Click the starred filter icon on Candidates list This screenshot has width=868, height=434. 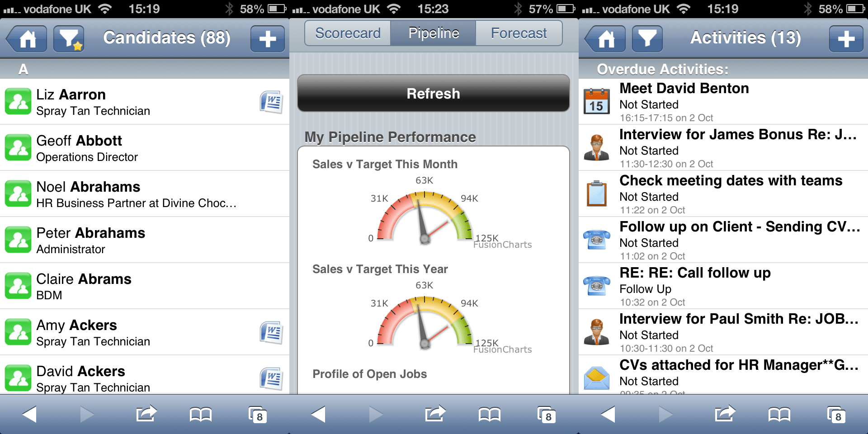point(68,38)
